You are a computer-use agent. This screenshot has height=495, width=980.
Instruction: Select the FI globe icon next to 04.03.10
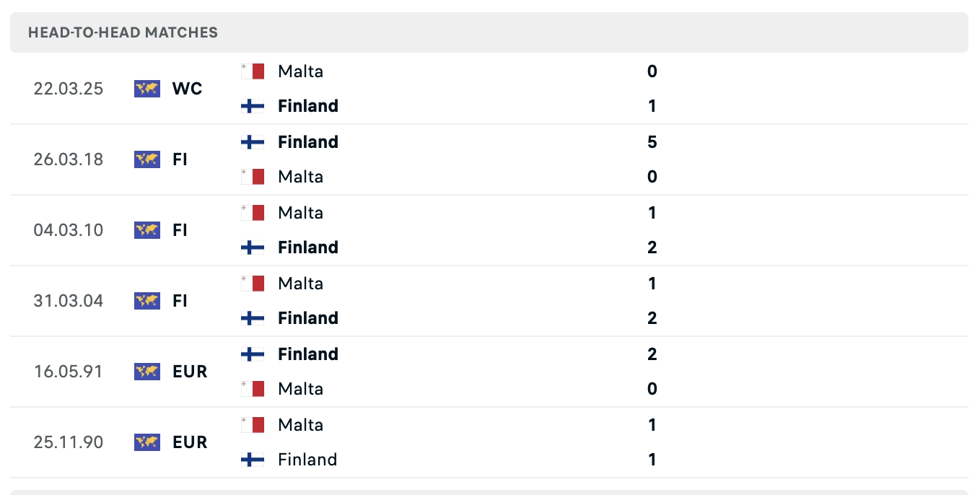point(146,229)
